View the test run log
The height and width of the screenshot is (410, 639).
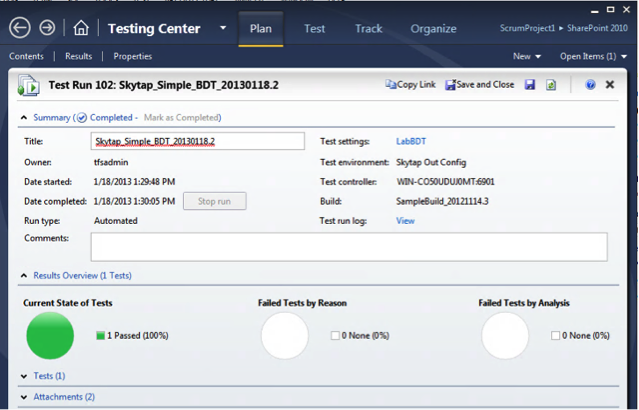click(405, 220)
